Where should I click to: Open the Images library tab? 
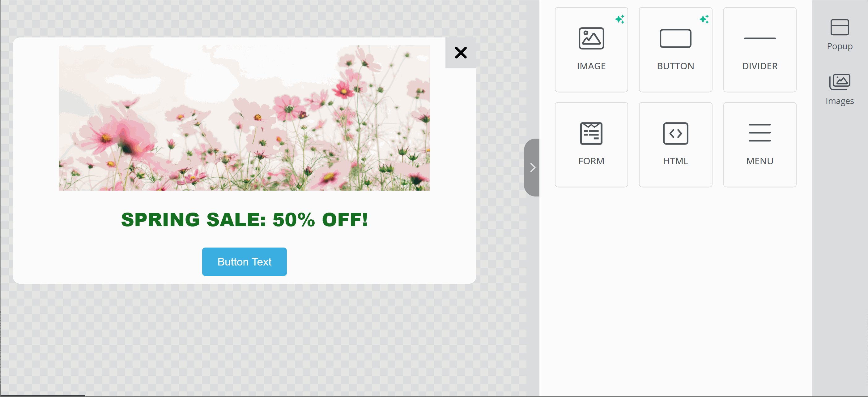[839, 101]
